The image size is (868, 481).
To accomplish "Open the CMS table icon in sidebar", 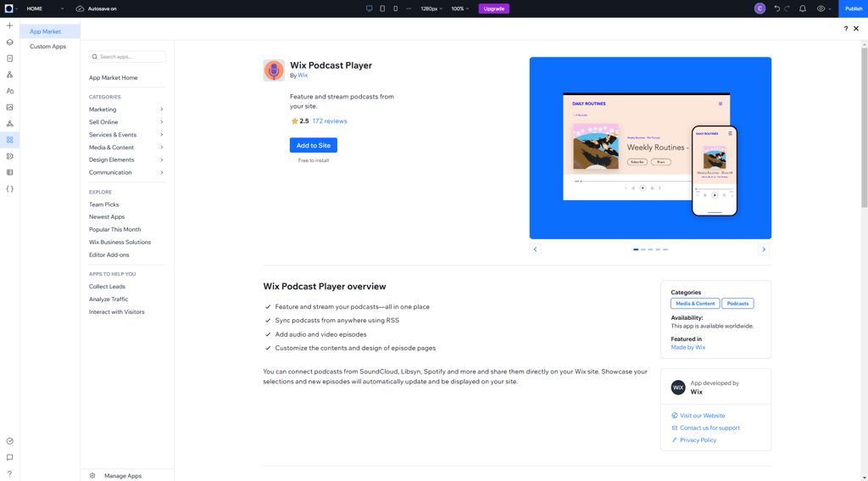I will click(9, 172).
